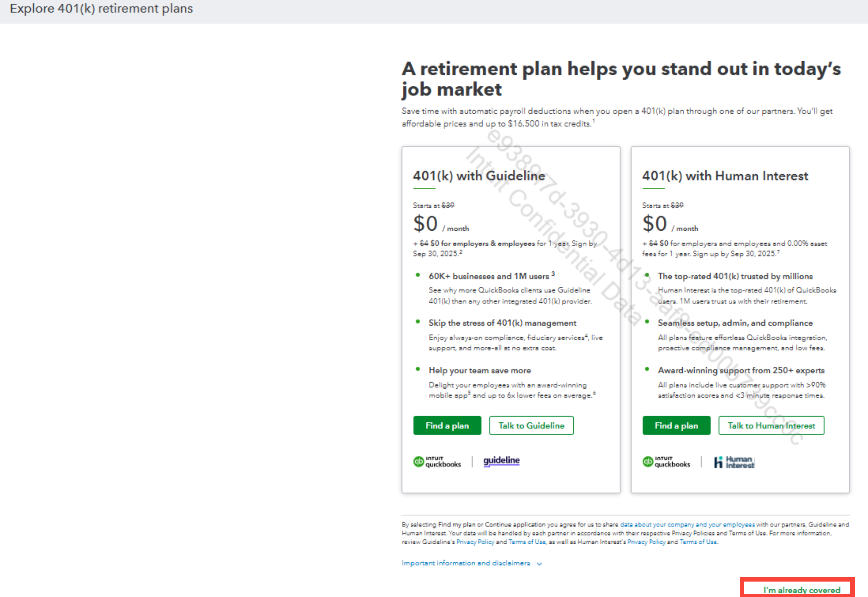Open Guideline's Terms of Use link
Screen dimensions: 868x597
527,542
